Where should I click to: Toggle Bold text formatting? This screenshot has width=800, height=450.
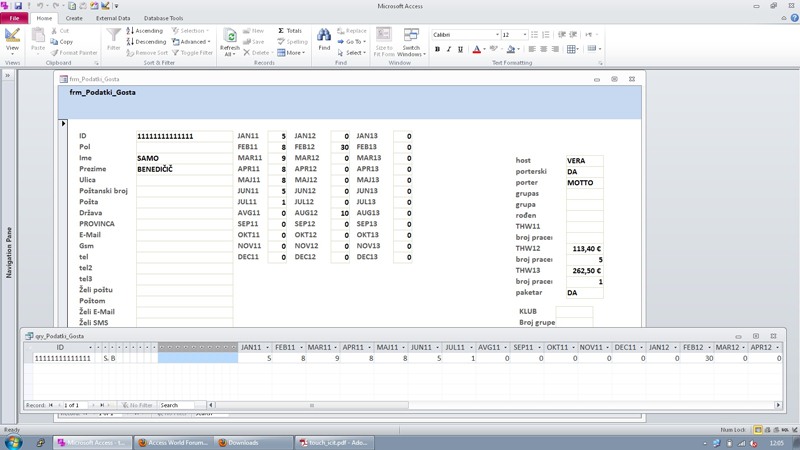(x=437, y=49)
